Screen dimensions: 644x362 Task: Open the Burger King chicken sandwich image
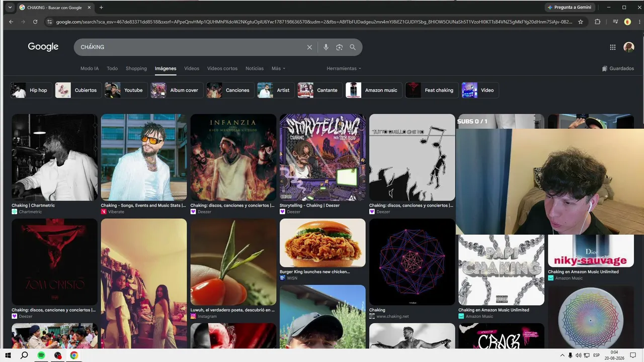coord(323,243)
